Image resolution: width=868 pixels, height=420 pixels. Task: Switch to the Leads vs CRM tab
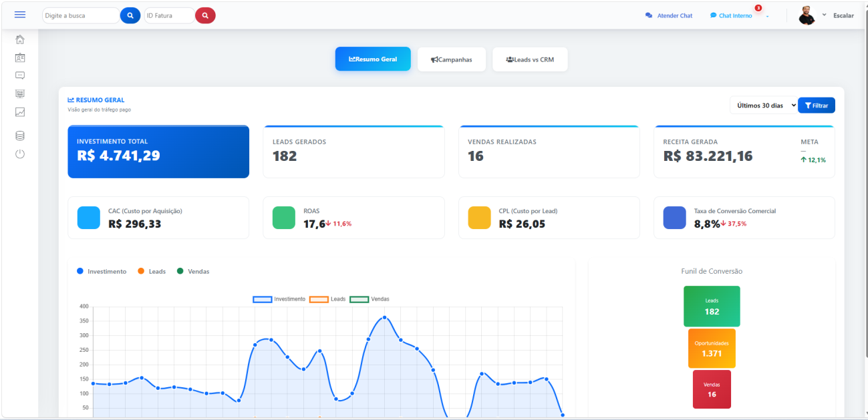(530, 59)
